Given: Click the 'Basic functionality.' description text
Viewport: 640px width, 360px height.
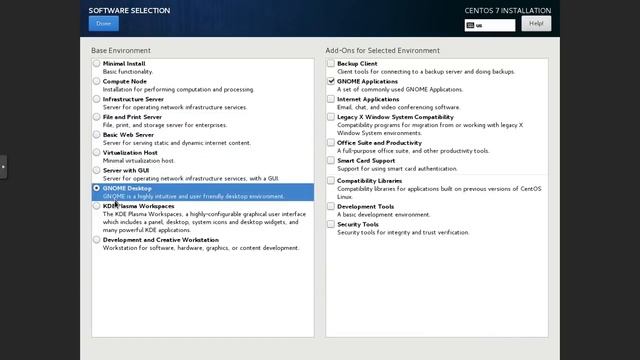Looking at the screenshot, I should coord(128,71).
